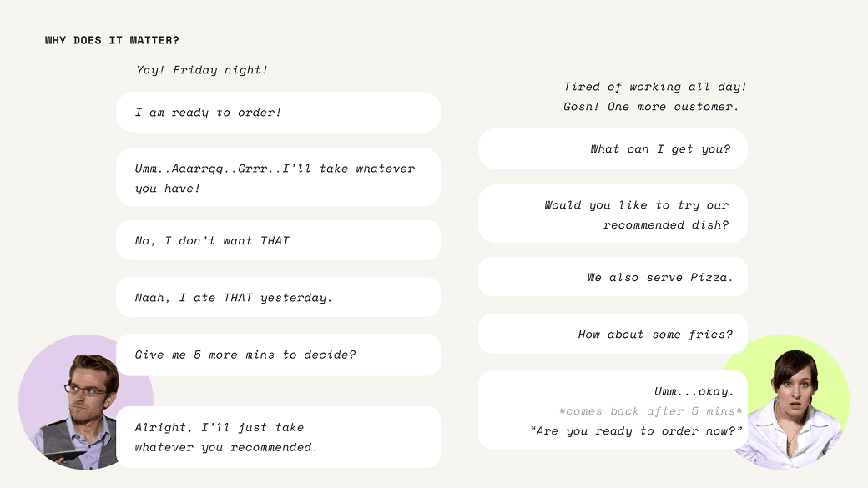Click 'We also serve Pizza.' bubble
868x488 pixels.
coord(613,277)
